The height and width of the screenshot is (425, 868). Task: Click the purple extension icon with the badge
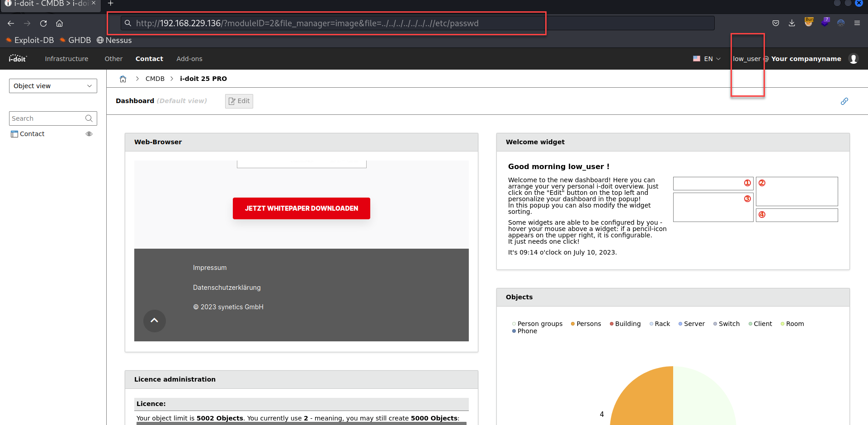tap(825, 22)
